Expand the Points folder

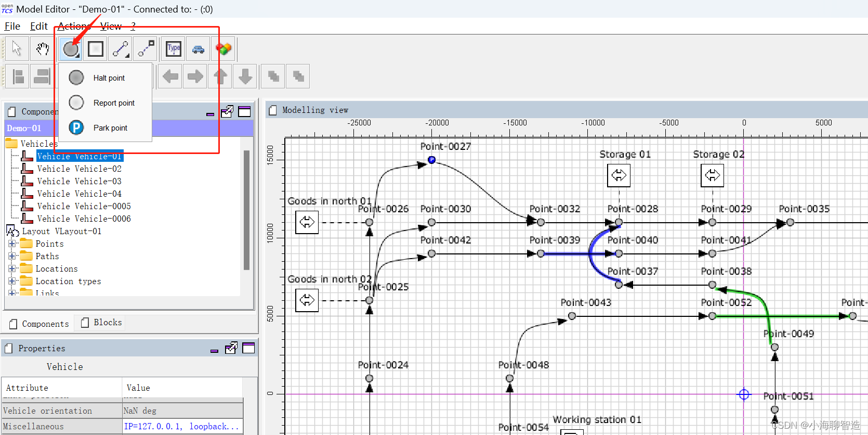pos(12,244)
